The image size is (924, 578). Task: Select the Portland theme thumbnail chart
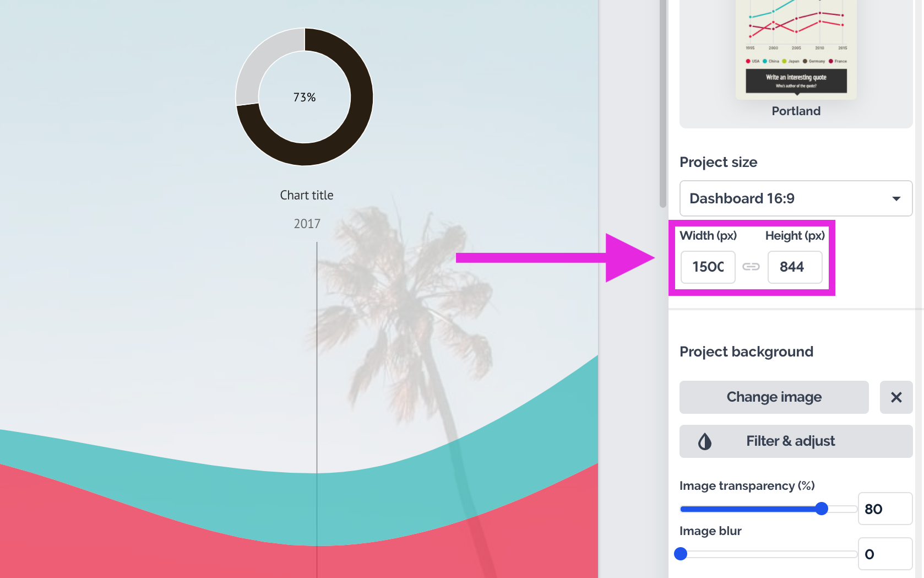[796, 47]
